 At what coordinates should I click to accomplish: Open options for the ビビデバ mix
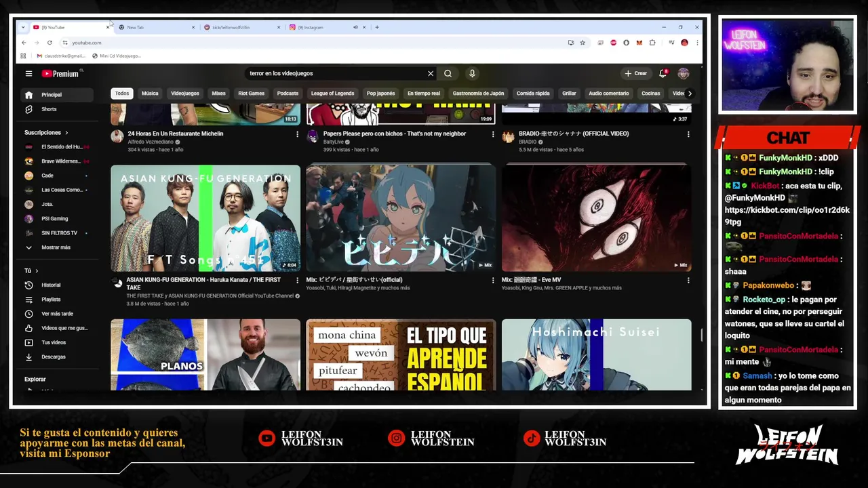click(493, 280)
